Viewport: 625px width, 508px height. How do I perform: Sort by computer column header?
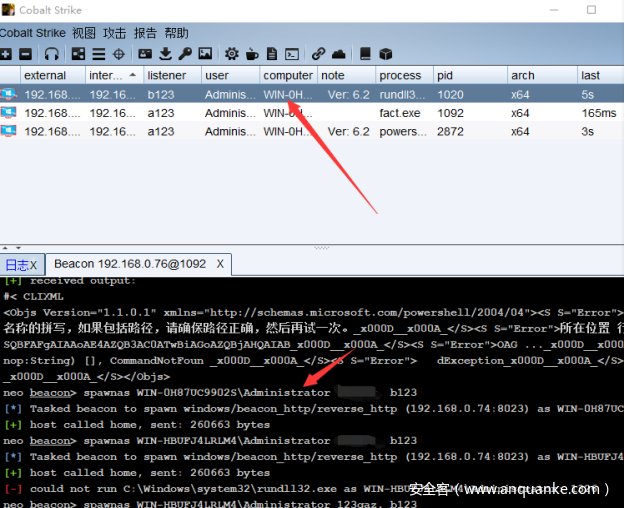[288, 75]
